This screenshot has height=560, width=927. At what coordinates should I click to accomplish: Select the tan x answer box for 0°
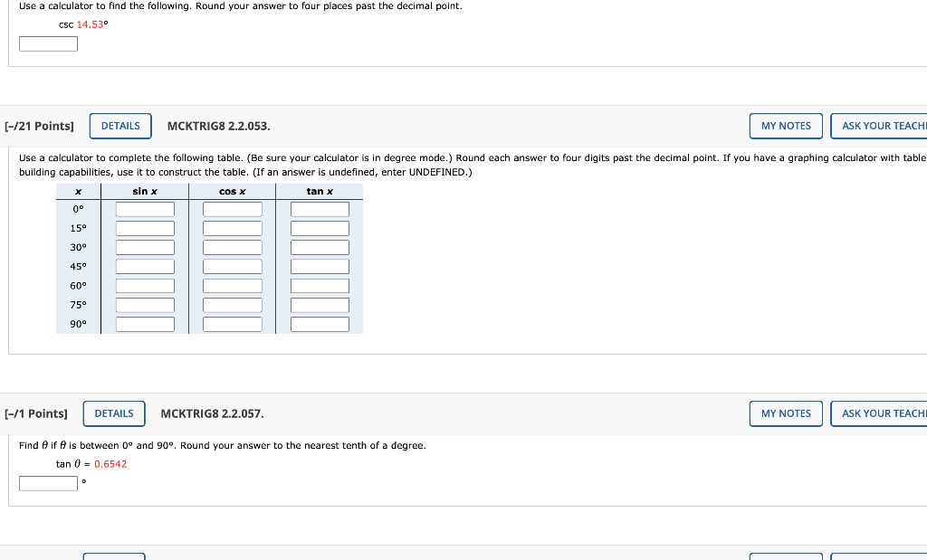(319, 209)
